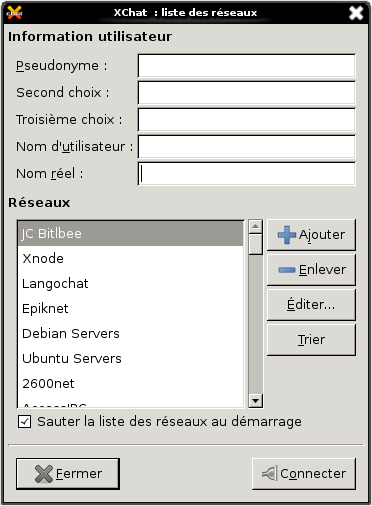This screenshot has width=372, height=506.
Task: Click the blue minus Enlever icon
Action: point(286,270)
